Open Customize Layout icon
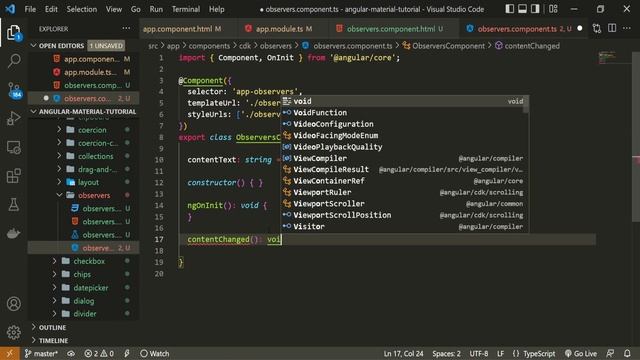The height and width of the screenshot is (360, 640). 553,9
